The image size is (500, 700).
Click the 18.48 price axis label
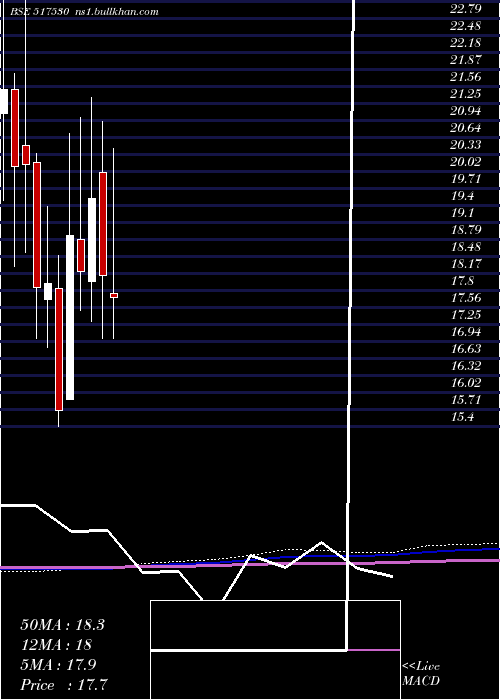pos(465,246)
